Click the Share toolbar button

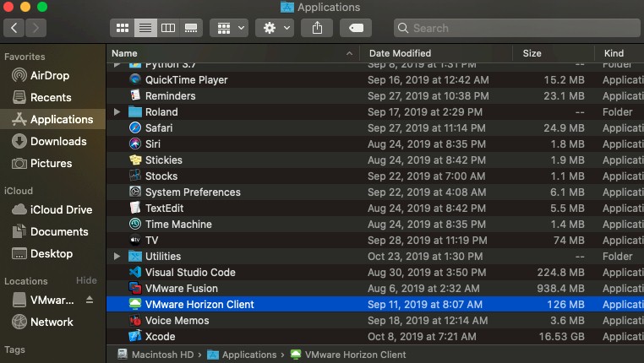317,28
